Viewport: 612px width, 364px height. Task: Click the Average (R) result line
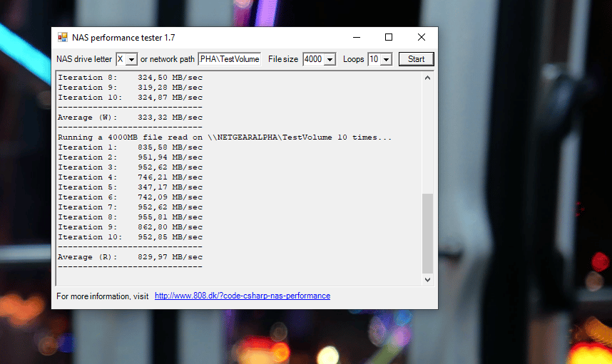click(x=130, y=257)
